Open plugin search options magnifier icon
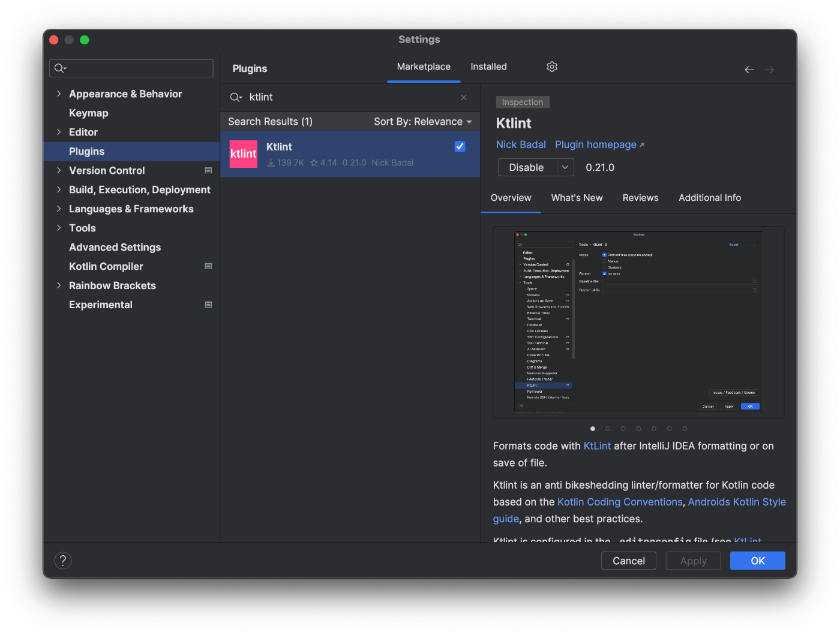The height and width of the screenshot is (635, 840). 236,97
